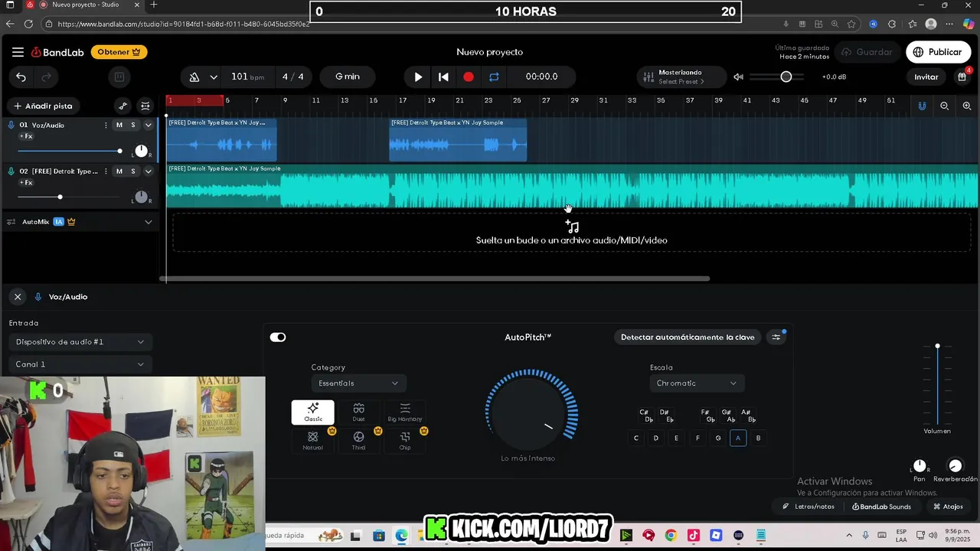Add Fx to the Voz/Audio track
Screen dimensions: 980x551
coord(26,136)
